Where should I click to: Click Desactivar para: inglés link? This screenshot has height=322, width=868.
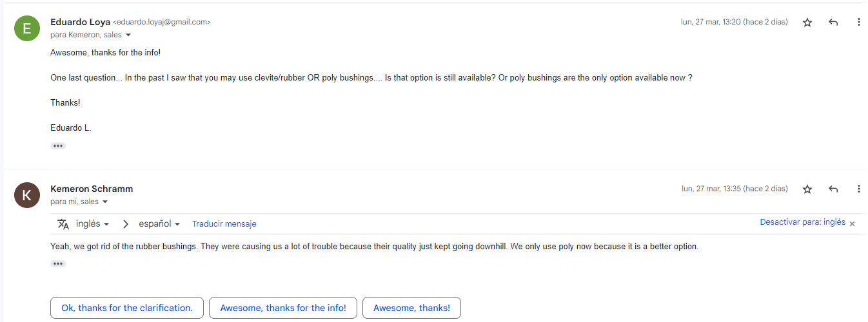click(x=802, y=222)
